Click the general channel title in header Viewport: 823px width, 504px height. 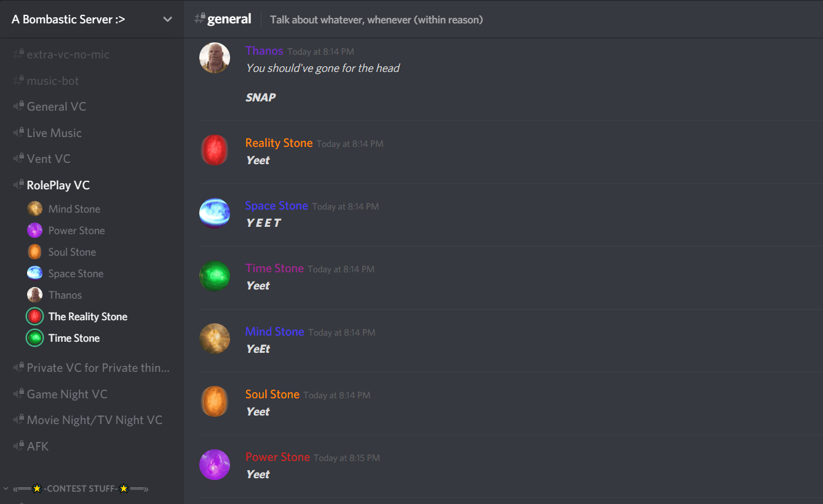click(x=229, y=19)
